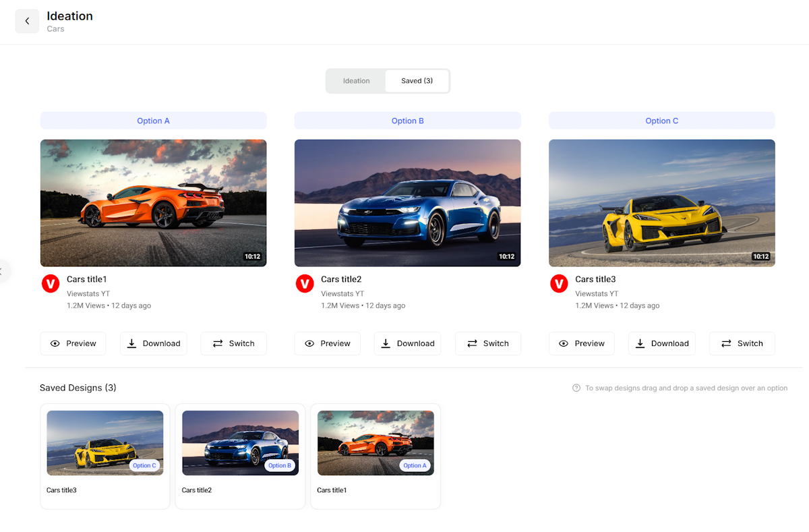Click the channel avatar next to Cars title2

click(305, 284)
